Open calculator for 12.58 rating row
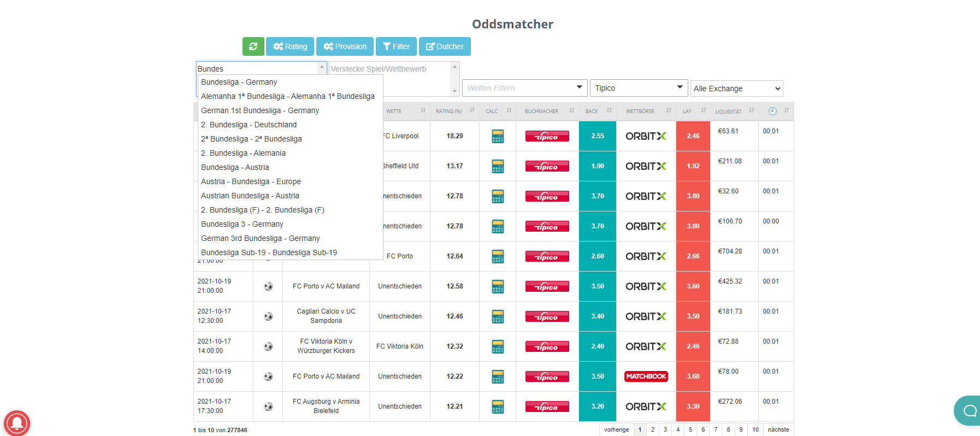The height and width of the screenshot is (436, 980). coord(498,286)
